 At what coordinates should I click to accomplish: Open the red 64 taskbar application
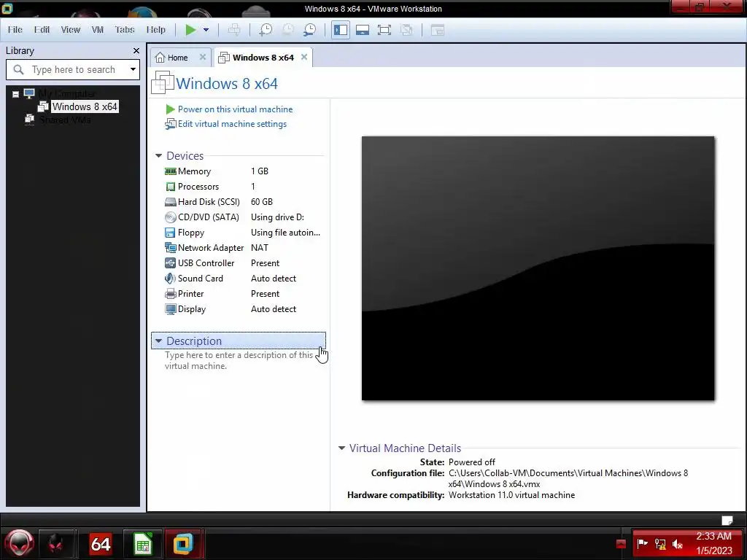[101, 543]
